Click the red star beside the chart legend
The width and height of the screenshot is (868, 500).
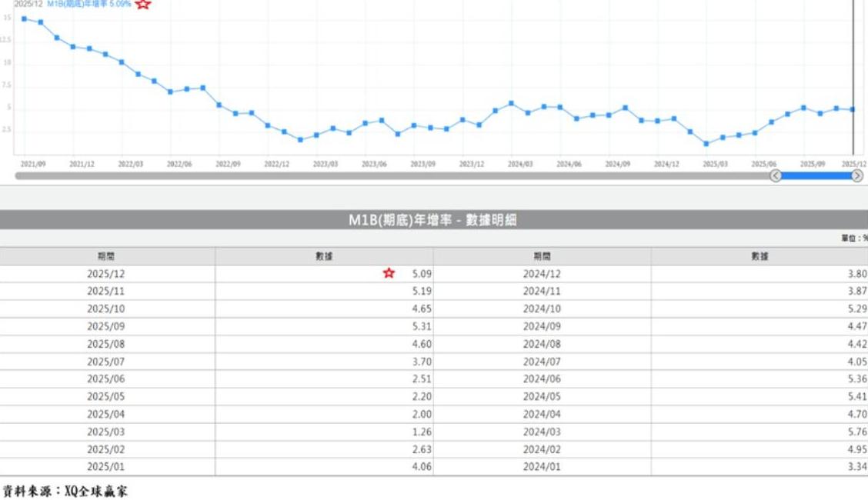pyautogui.click(x=143, y=4)
